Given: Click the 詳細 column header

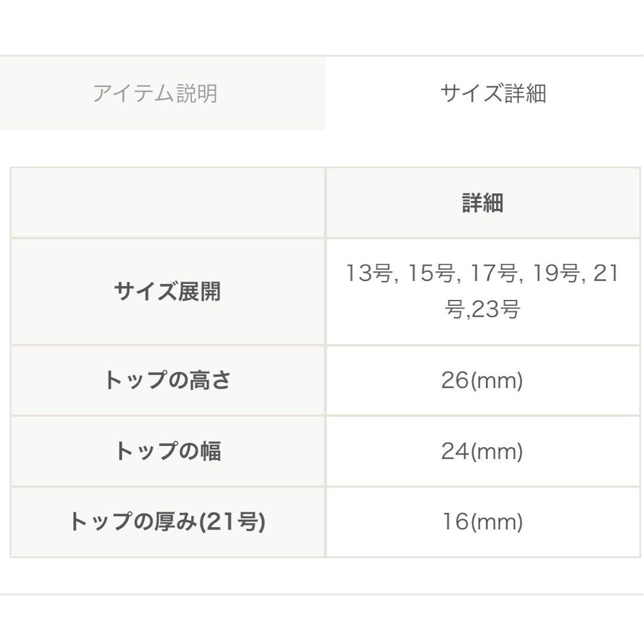Looking at the screenshot, I should tap(482, 203).
